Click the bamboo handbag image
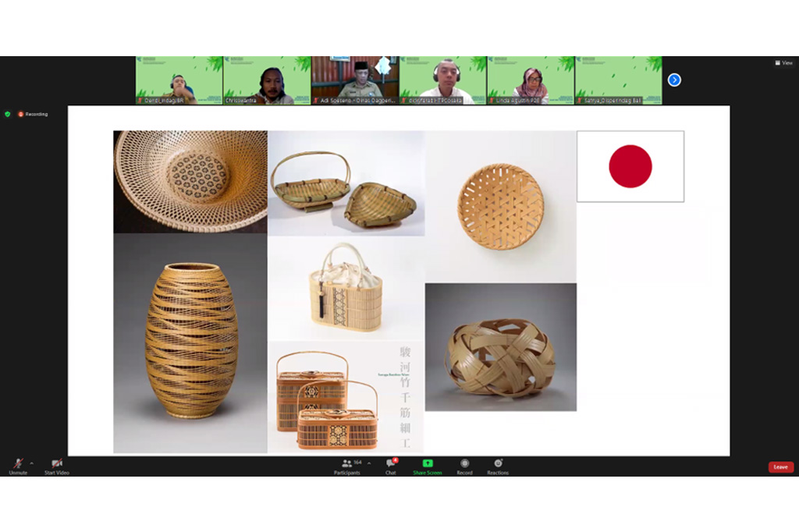 tap(346, 289)
